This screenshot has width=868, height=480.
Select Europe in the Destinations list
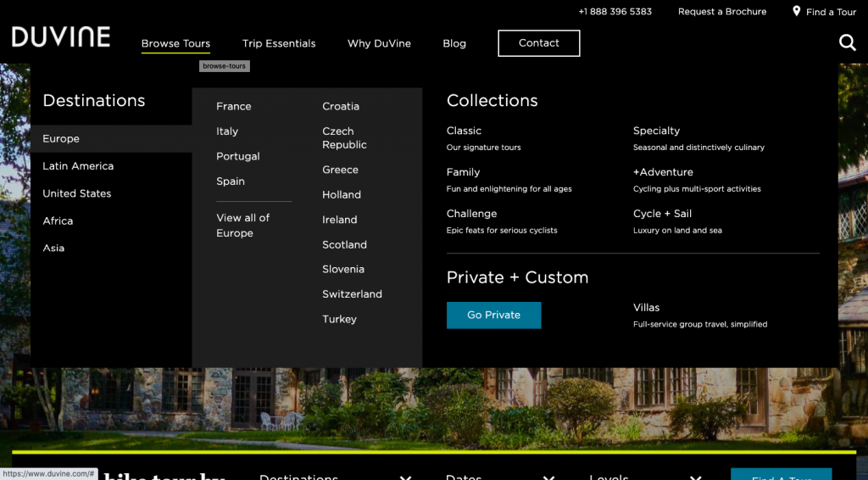pos(61,139)
